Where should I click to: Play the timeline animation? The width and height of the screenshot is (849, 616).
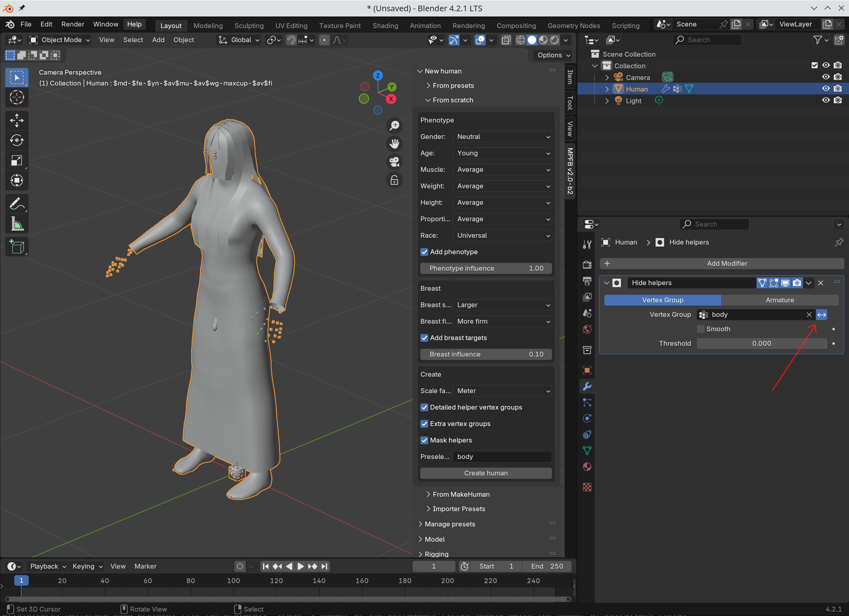300,566
